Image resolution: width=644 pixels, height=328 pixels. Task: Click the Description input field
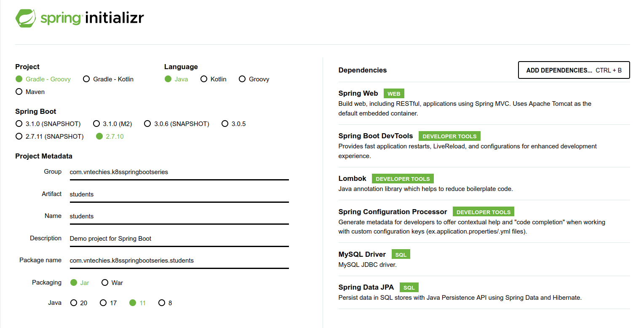click(x=179, y=239)
